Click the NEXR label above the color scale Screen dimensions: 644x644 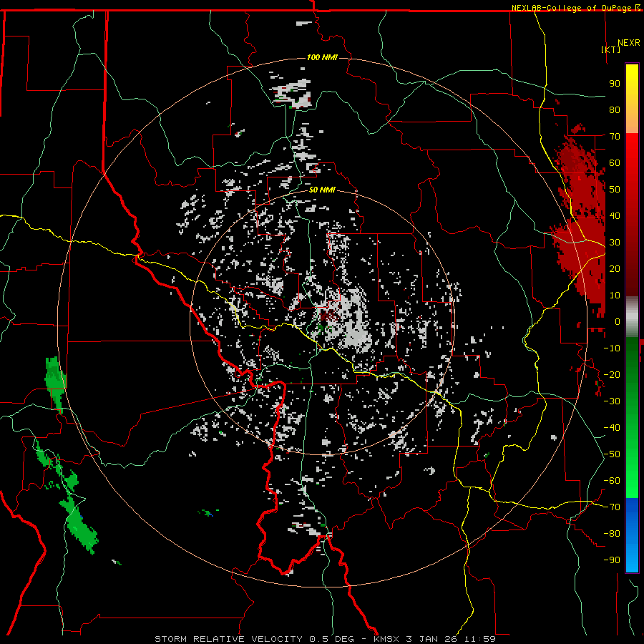click(629, 43)
